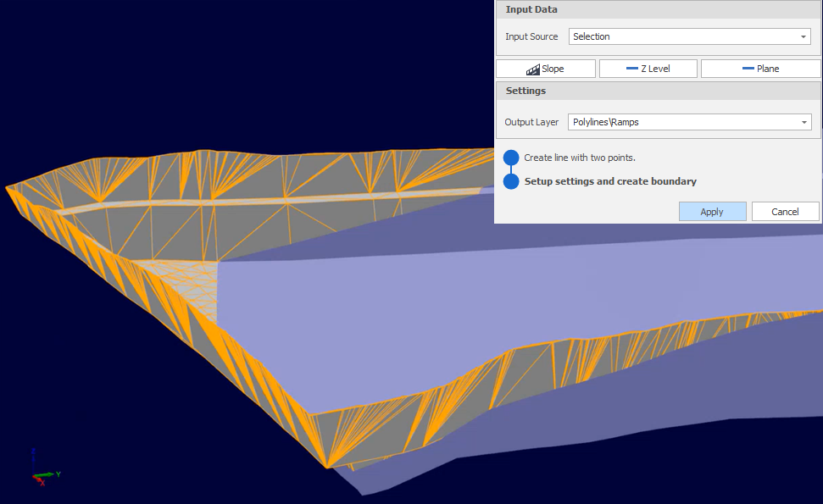This screenshot has height=504, width=823.
Task: Click the Slope button's ramp icon
Action: (x=532, y=69)
